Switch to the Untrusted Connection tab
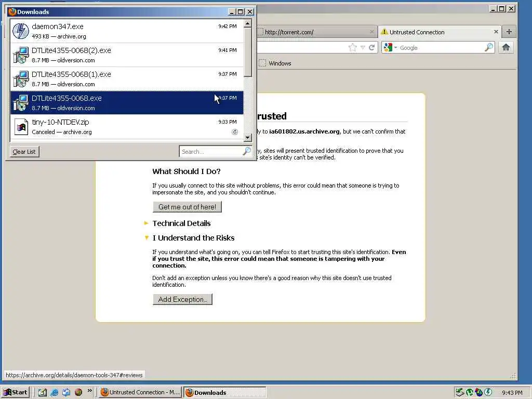 pos(439,32)
